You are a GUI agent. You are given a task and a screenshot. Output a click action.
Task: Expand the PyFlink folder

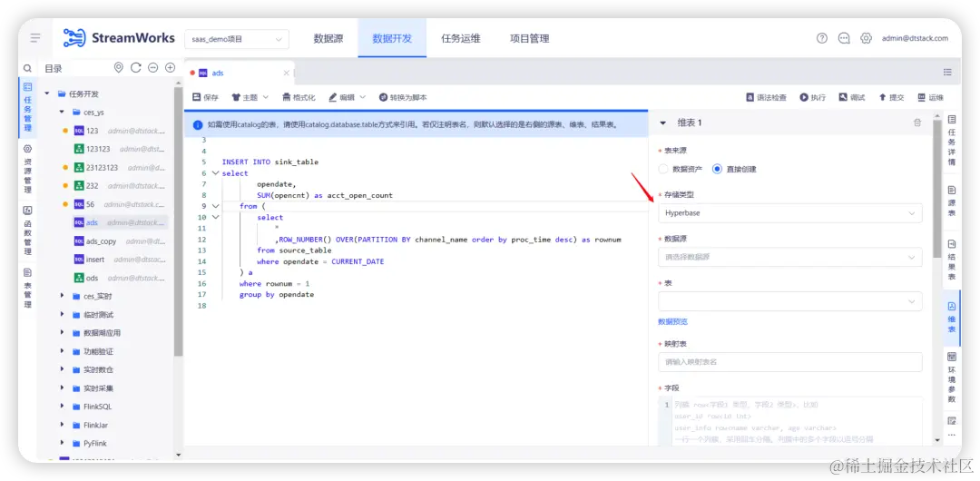pos(62,444)
